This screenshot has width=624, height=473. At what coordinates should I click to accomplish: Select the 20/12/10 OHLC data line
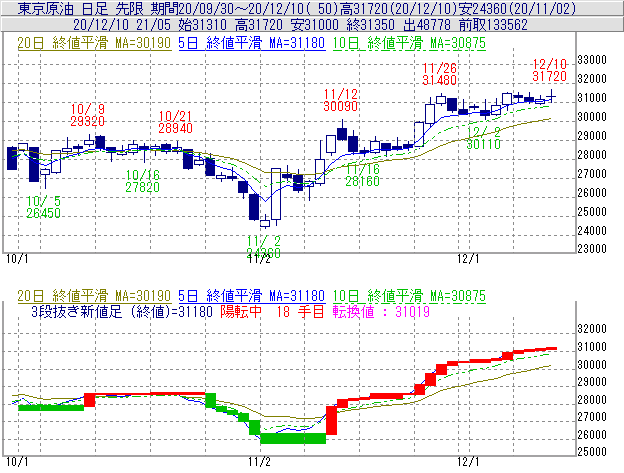(300, 25)
